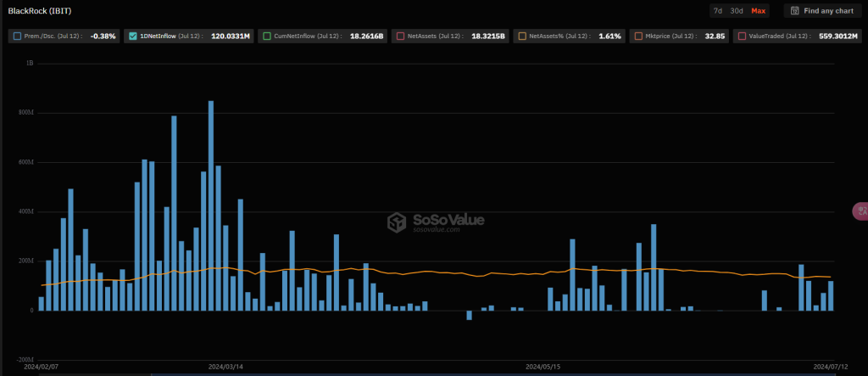Click the last bar at 2024/07/12

(x=831, y=295)
